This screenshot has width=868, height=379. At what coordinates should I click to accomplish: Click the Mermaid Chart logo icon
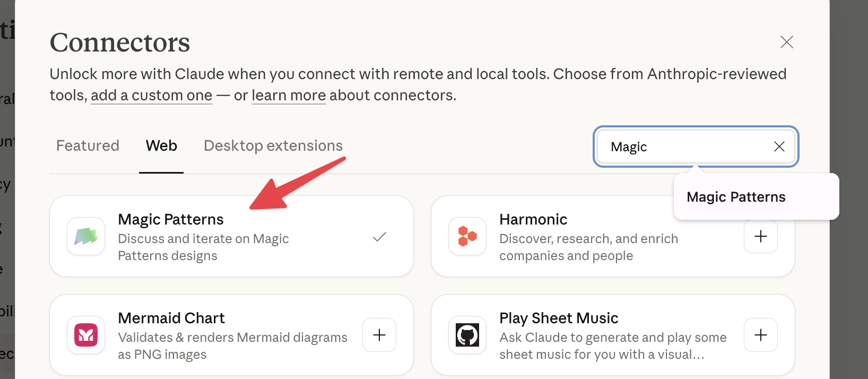pyautogui.click(x=86, y=335)
